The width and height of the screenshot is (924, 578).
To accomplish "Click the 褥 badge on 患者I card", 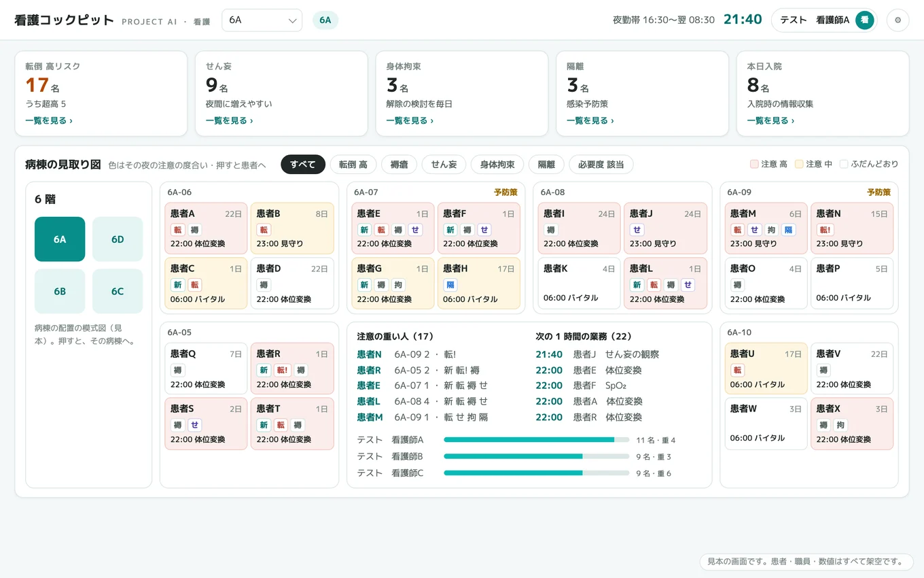I will tap(551, 230).
